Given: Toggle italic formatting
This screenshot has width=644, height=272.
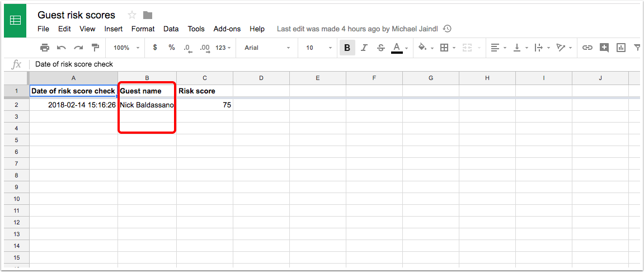Looking at the screenshot, I should pos(364,48).
